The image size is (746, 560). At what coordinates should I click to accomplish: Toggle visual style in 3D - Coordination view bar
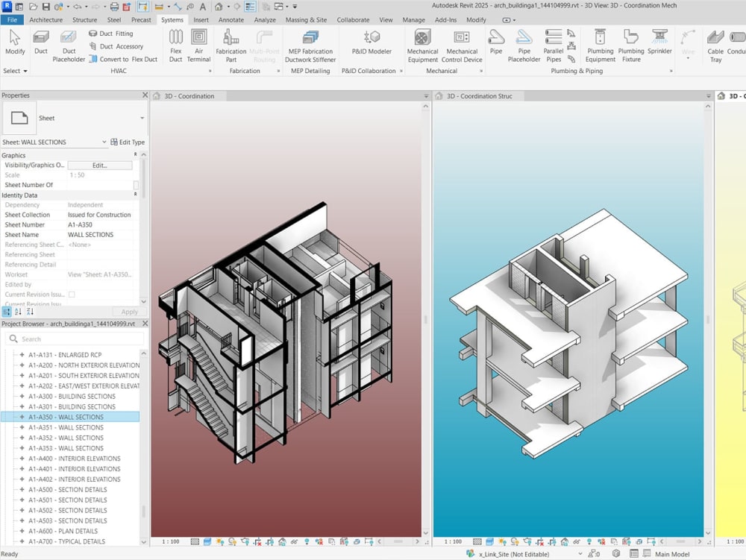[x=207, y=541]
